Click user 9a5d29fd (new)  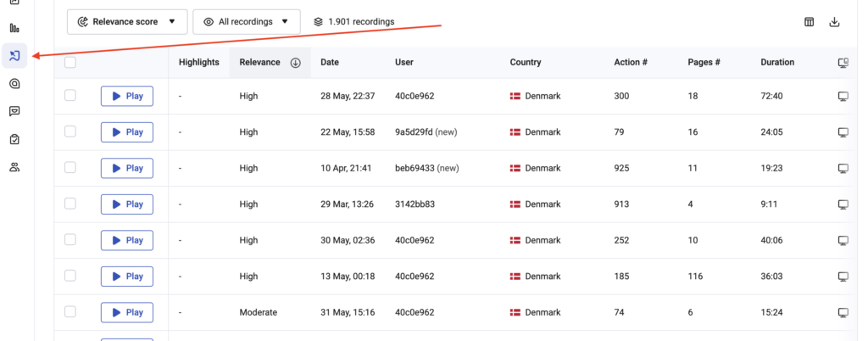tap(426, 132)
